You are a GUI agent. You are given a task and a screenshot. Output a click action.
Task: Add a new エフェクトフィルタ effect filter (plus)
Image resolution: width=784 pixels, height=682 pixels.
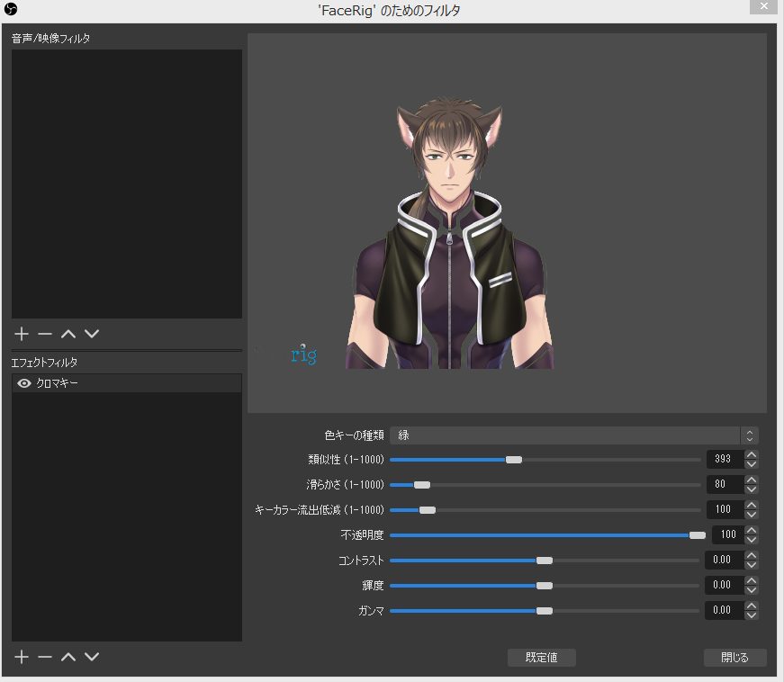point(22,657)
